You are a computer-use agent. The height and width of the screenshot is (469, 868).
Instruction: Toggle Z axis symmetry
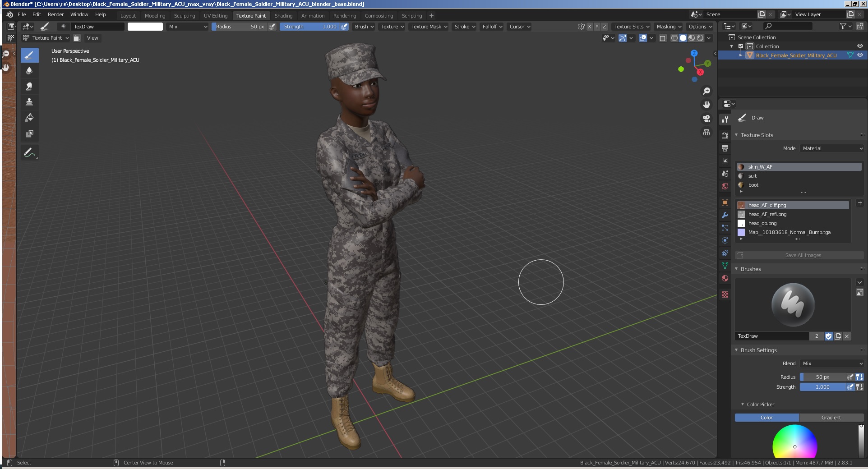[x=605, y=27]
